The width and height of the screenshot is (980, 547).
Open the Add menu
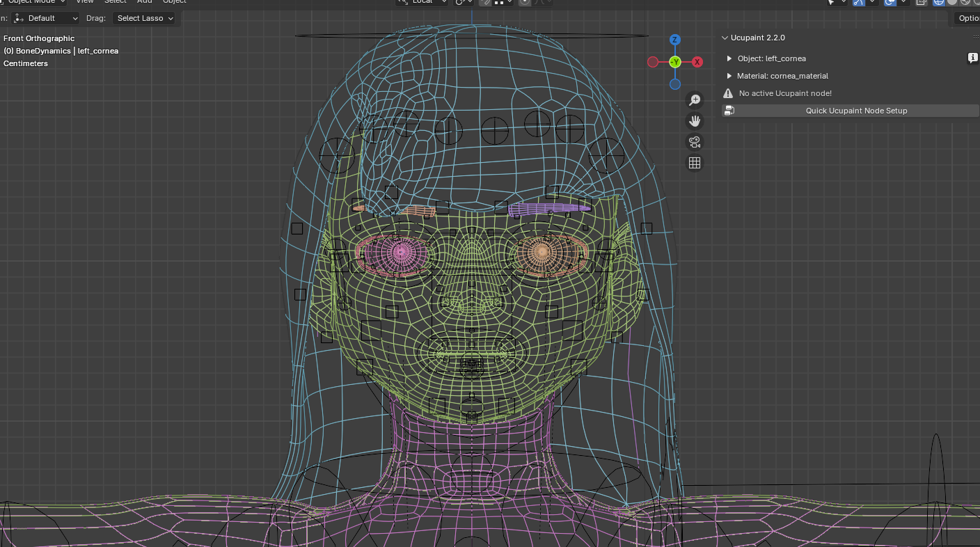[x=144, y=2]
